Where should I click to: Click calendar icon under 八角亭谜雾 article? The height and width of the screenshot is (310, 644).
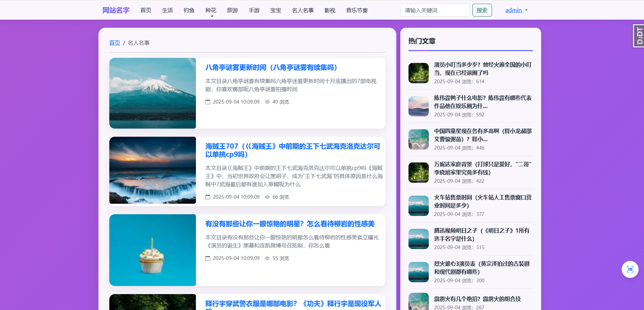[x=207, y=102]
